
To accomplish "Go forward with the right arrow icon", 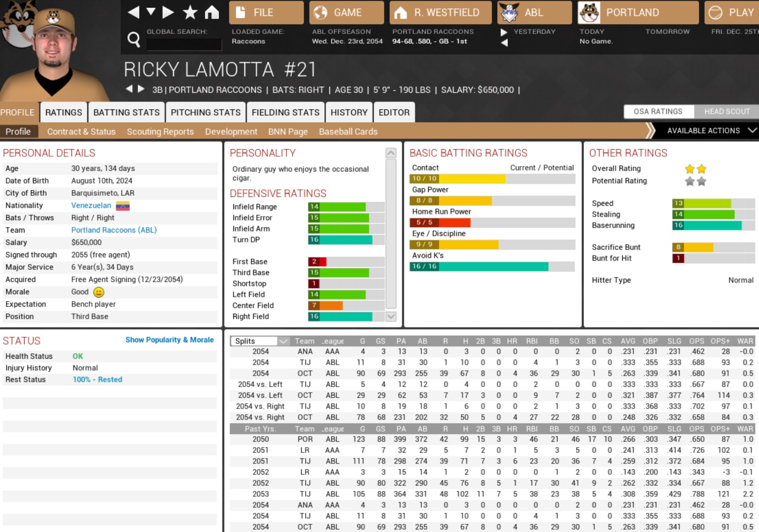I will coord(168,12).
